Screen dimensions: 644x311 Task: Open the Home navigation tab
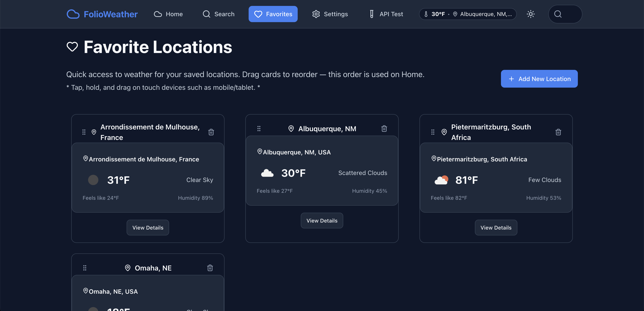pos(168,14)
